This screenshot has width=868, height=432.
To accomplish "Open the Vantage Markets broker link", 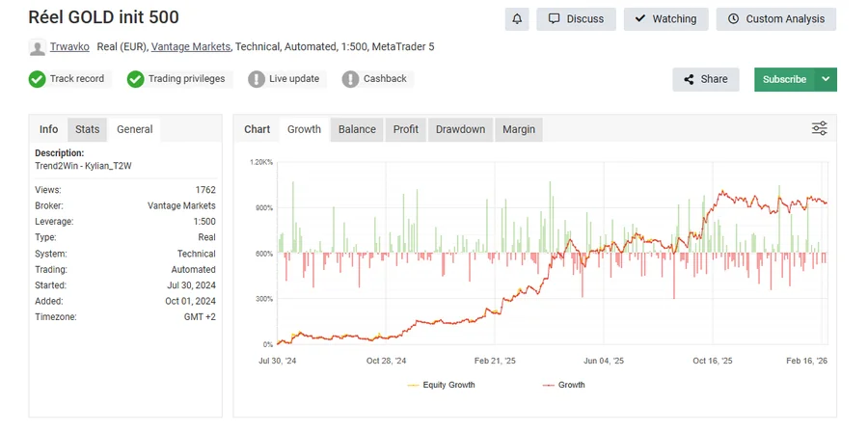I will tap(191, 47).
